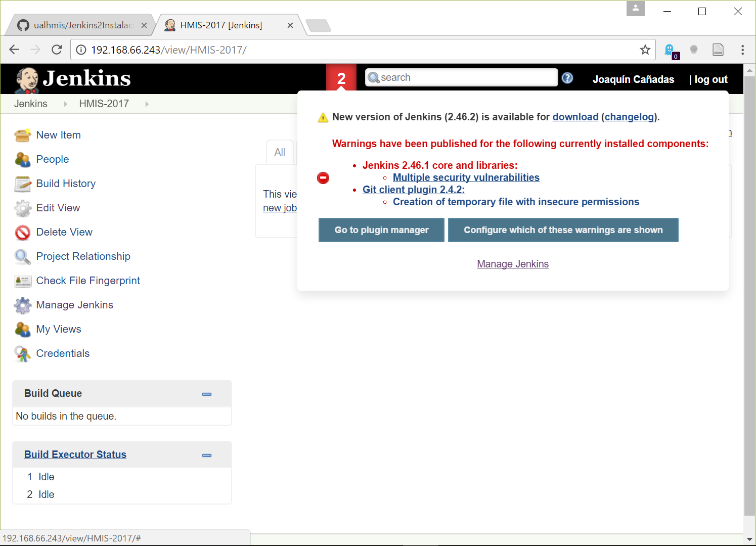Click Manage Jenkins link in popup
This screenshot has width=756, height=546.
(513, 264)
